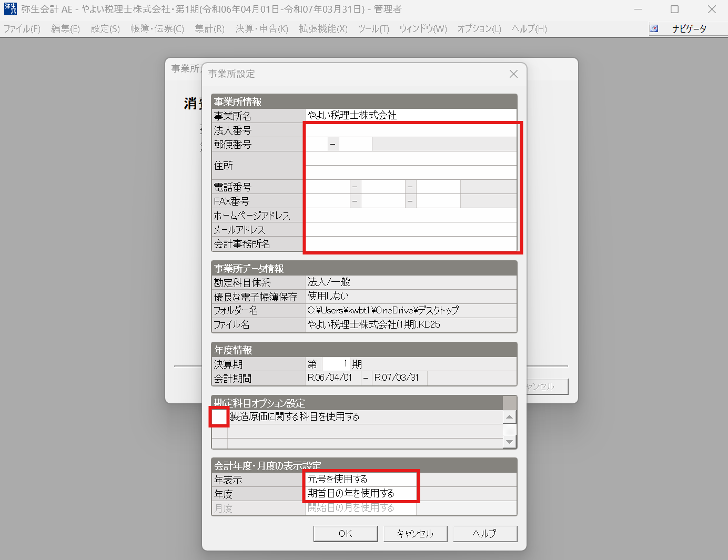This screenshot has width=728, height=560.
Task: Click the 弥生会計 app icon in the title bar
Action: pos(10,9)
